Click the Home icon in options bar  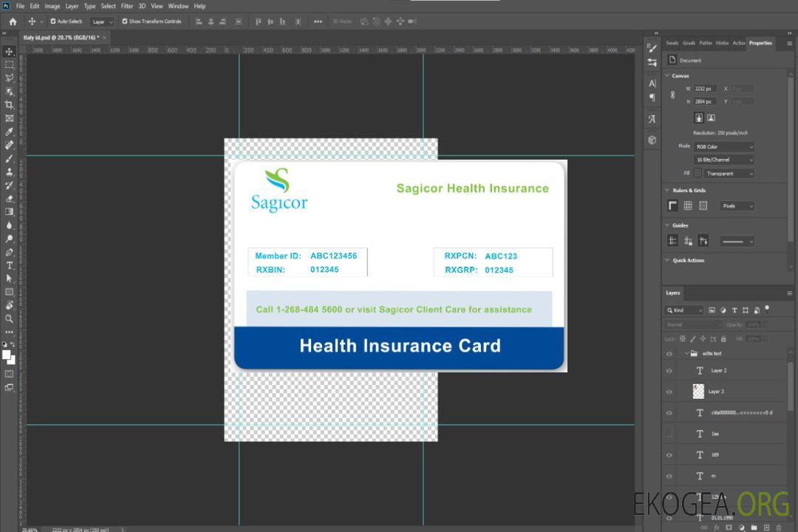13,21
